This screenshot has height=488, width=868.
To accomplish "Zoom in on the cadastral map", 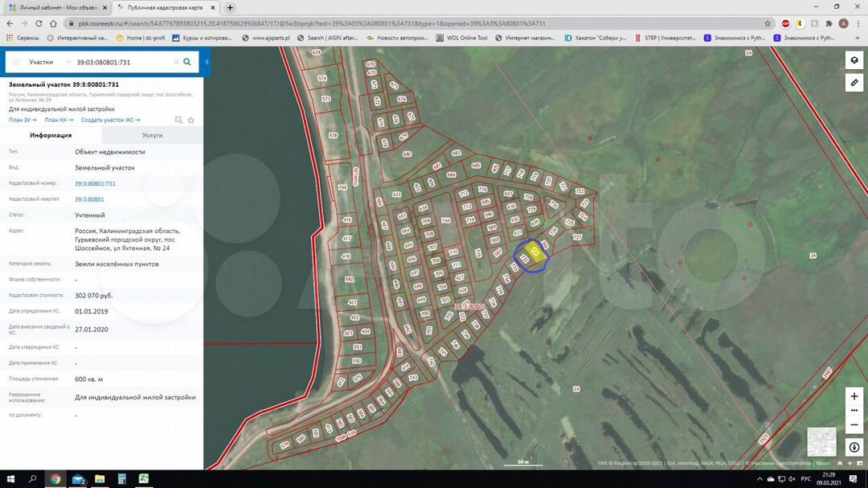I will (x=854, y=396).
